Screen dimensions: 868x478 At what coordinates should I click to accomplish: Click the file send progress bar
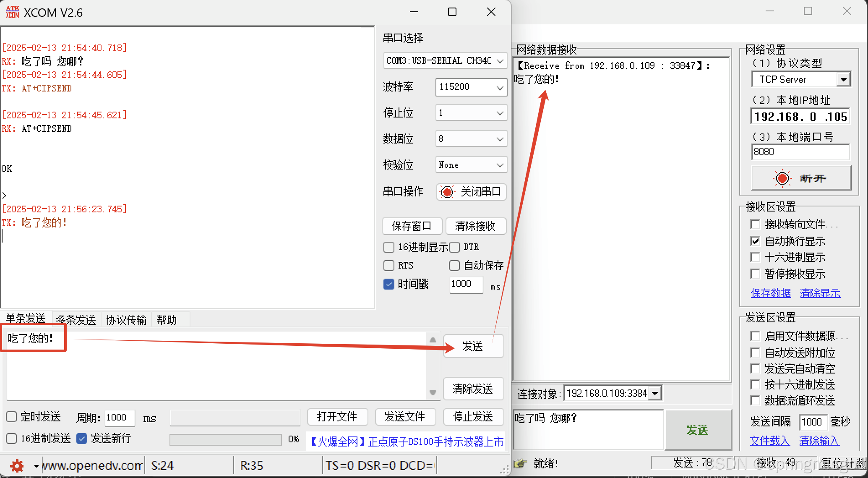point(225,439)
